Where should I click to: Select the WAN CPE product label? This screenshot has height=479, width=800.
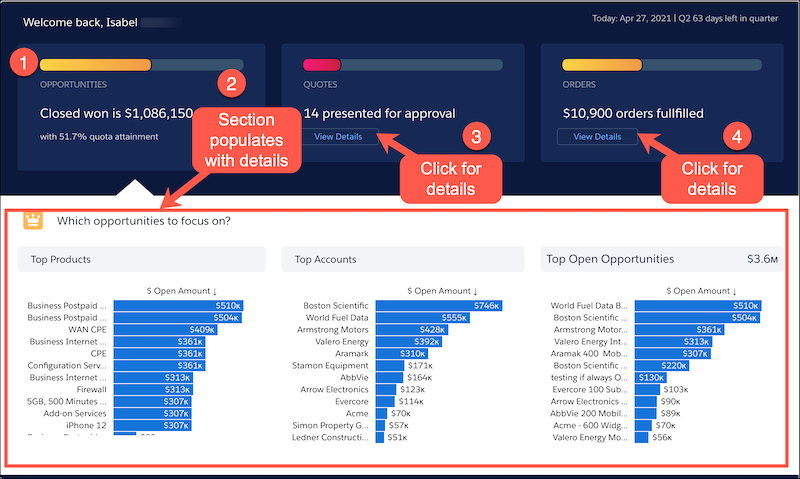[87, 330]
